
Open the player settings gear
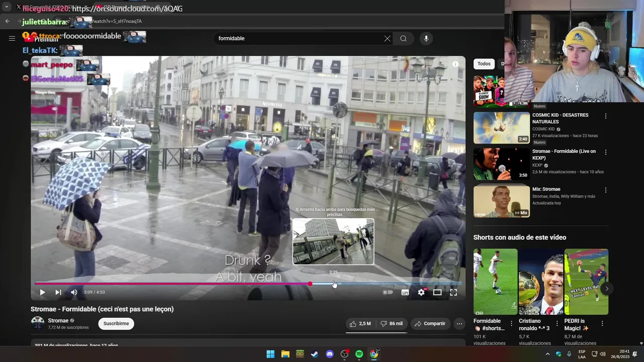pyautogui.click(x=422, y=292)
